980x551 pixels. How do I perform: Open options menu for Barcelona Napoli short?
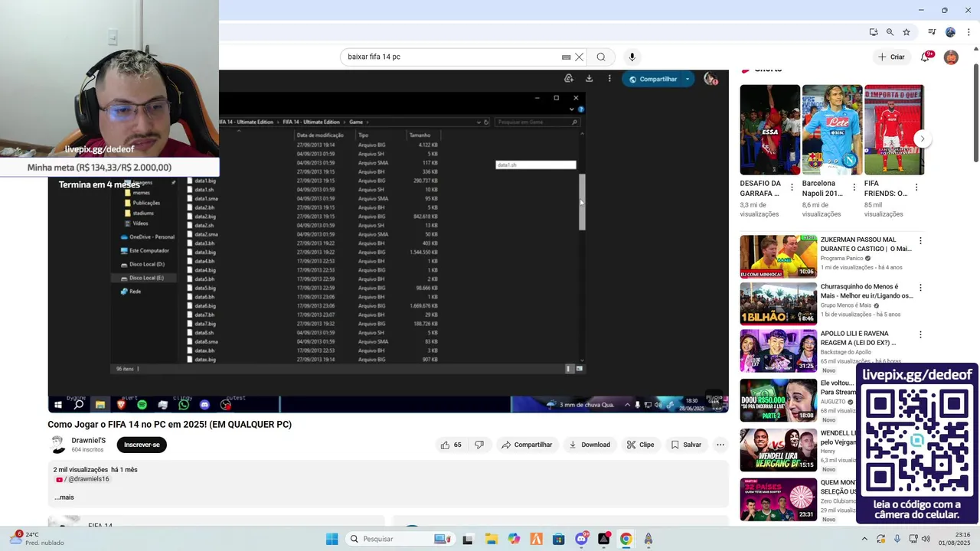854,187
